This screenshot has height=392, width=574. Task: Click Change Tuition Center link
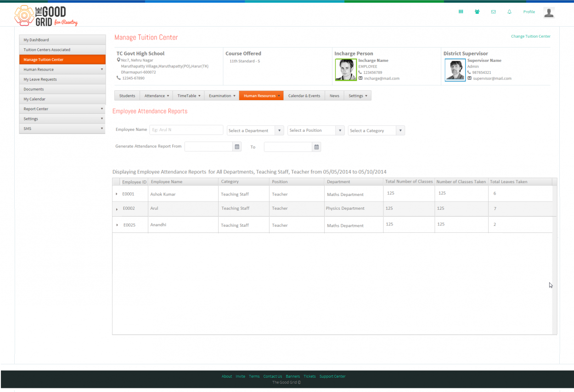coord(531,36)
